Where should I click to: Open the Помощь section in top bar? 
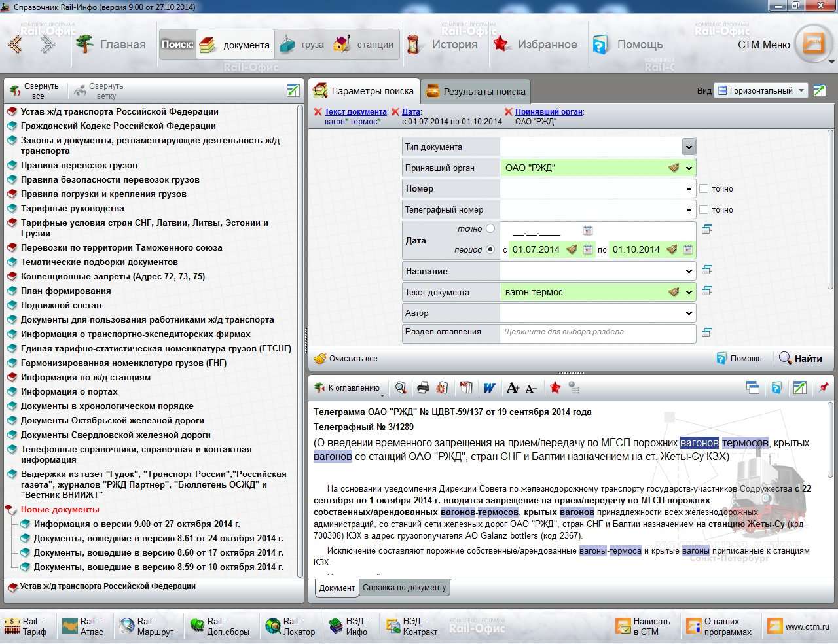coord(628,45)
